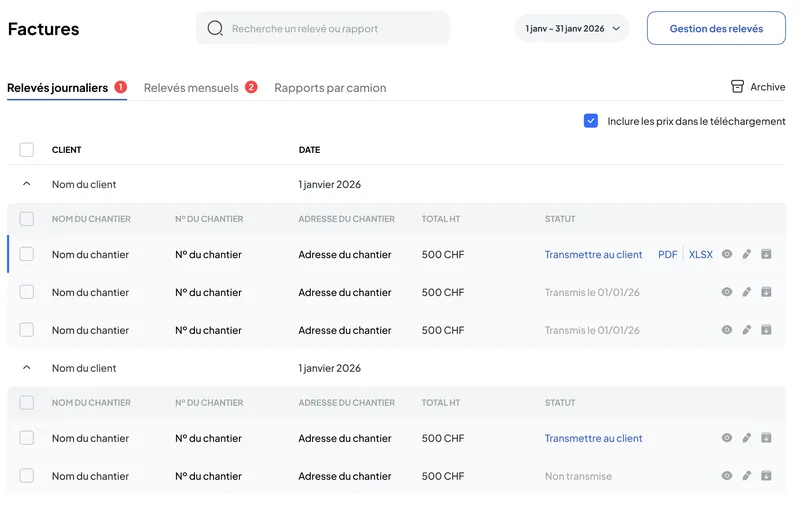View the second 'Transmis le 01/01/26' row
Screen dimensions: 800x505
(x=727, y=330)
